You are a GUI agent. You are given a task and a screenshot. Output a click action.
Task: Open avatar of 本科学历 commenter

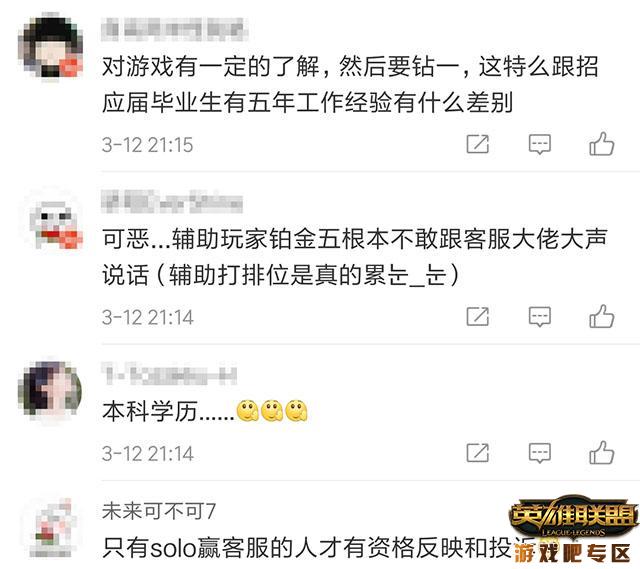(x=51, y=392)
